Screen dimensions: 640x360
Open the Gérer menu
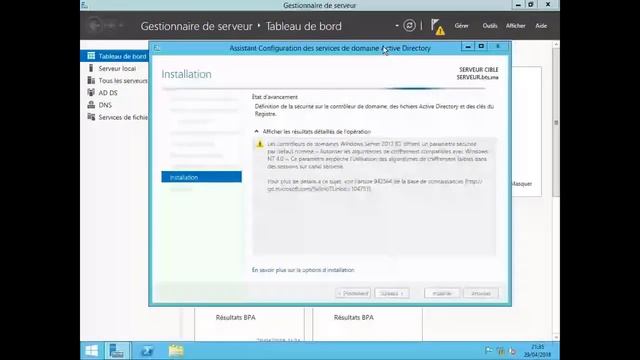(462, 26)
